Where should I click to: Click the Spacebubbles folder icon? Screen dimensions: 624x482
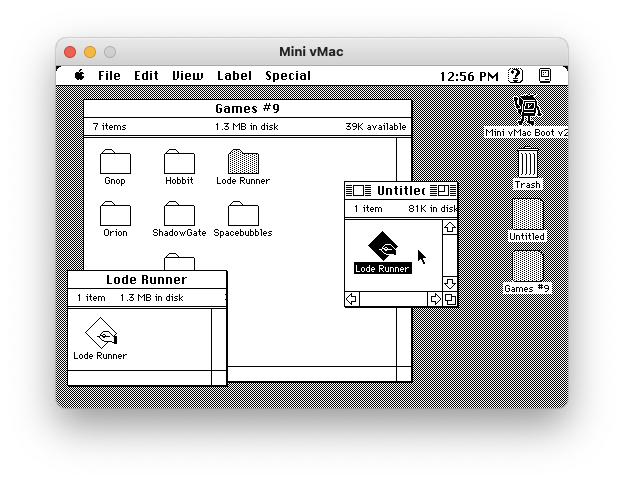pos(243,213)
